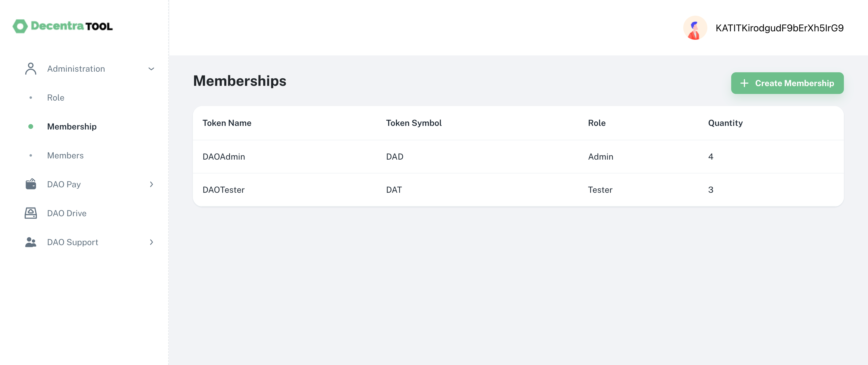Open DAO Support via its people icon
Viewport: 868px width, 365px height.
pyautogui.click(x=31, y=242)
